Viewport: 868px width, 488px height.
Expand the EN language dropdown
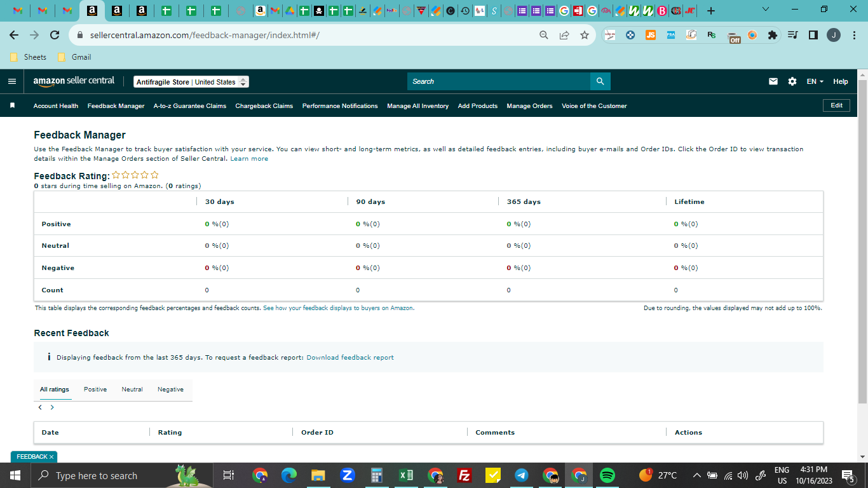(815, 81)
